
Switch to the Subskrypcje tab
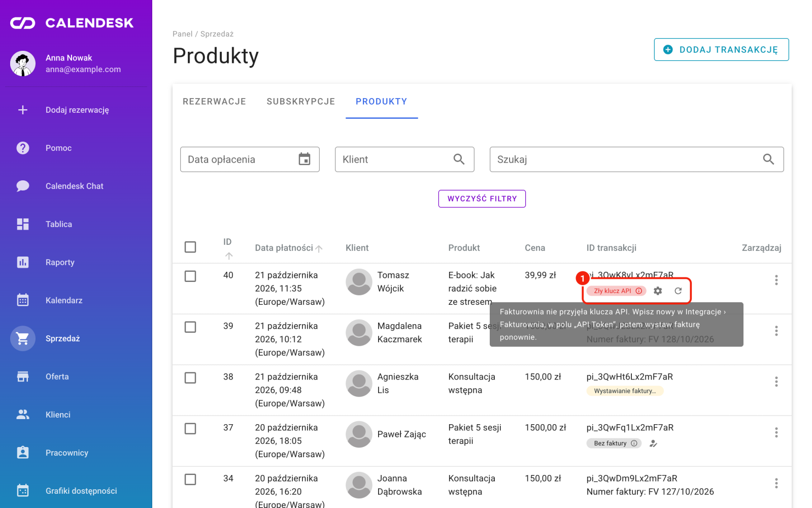point(301,102)
